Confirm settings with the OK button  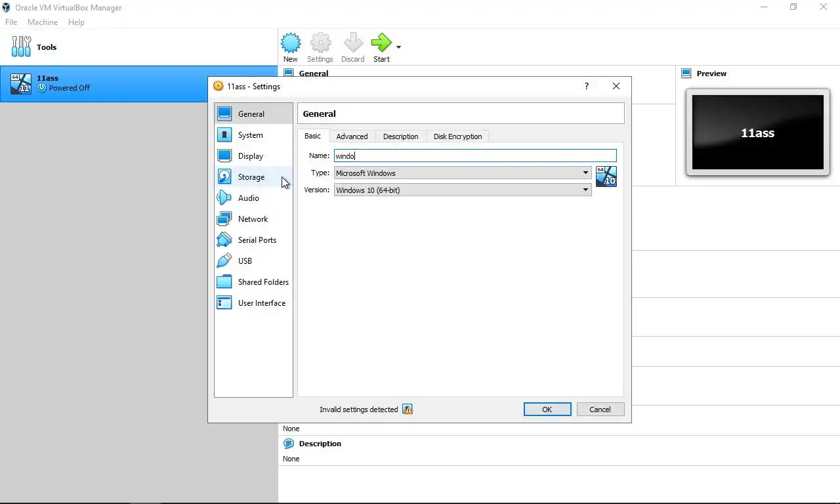click(x=547, y=409)
